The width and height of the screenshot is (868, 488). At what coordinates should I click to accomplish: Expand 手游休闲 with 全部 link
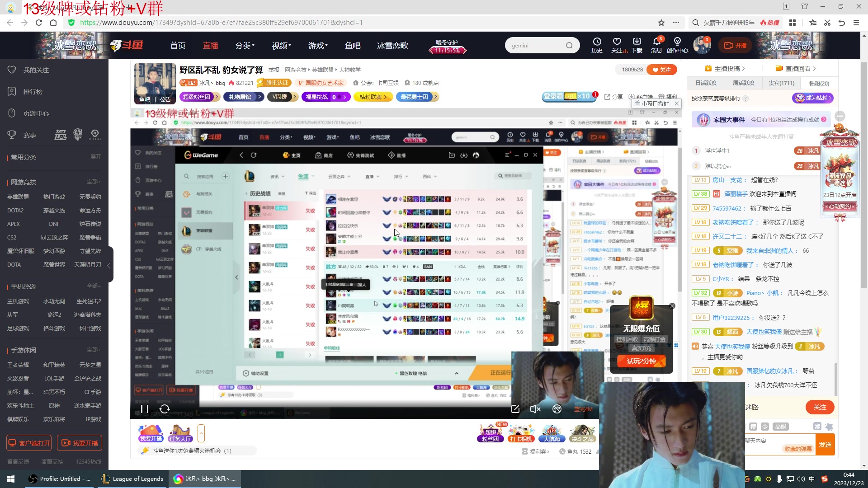[94, 350]
